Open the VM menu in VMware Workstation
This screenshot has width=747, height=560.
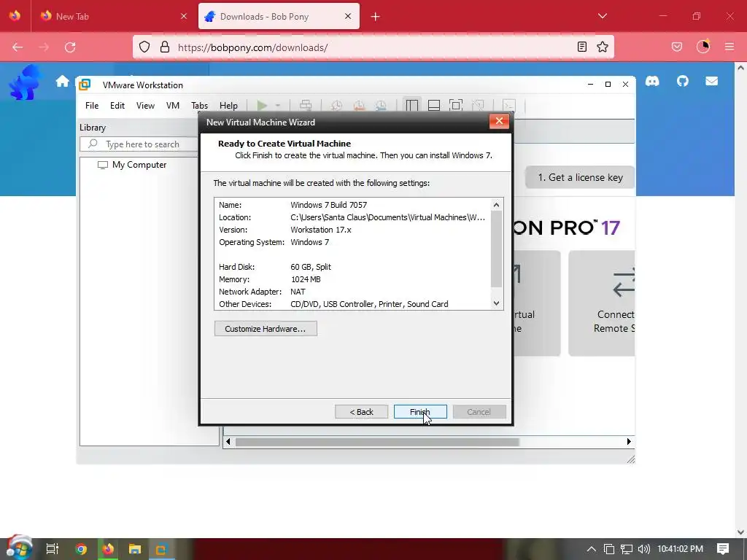pyautogui.click(x=172, y=105)
